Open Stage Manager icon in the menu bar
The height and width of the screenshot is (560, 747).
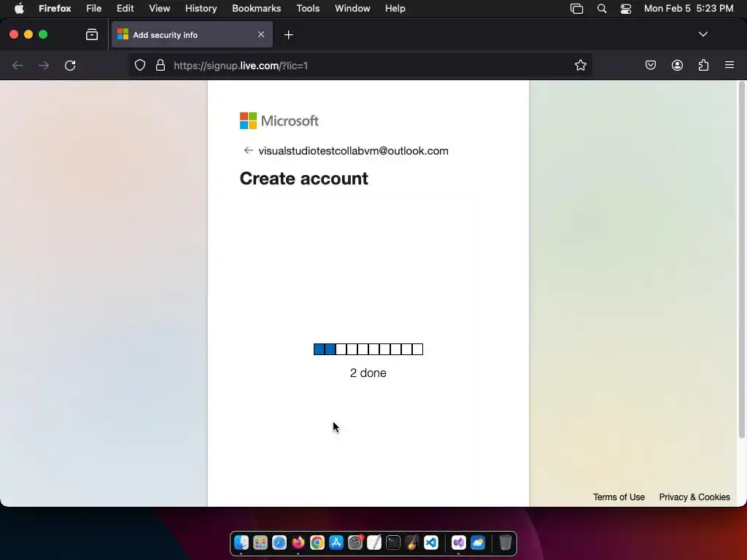[x=576, y=9]
